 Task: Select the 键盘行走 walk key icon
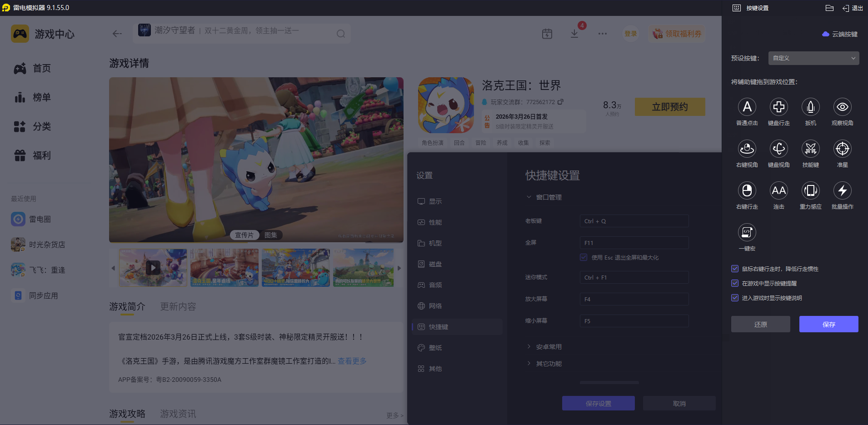pos(779,107)
